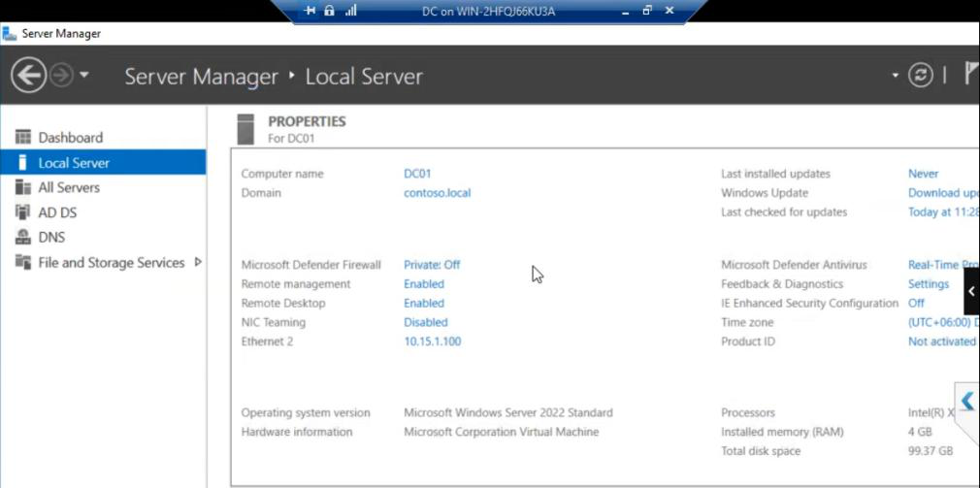Image resolution: width=980 pixels, height=488 pixels.
Task: Open the notifications flag icon
Action: pyautogui.click(x=972, y=74)
